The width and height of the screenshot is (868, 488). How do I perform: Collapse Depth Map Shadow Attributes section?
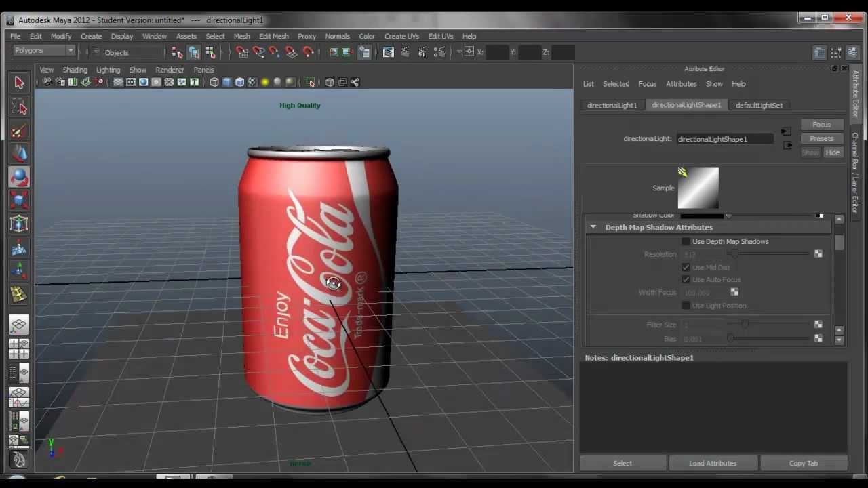593,227
